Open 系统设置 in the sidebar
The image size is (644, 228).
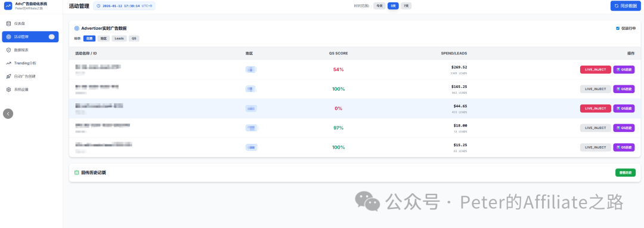click(x=30, y=89)
